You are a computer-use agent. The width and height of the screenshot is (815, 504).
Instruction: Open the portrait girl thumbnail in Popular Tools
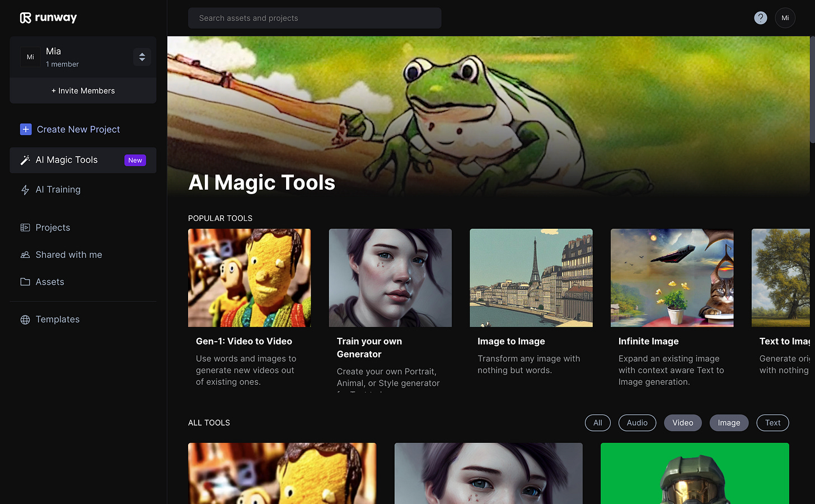click(x=390, y=278)
